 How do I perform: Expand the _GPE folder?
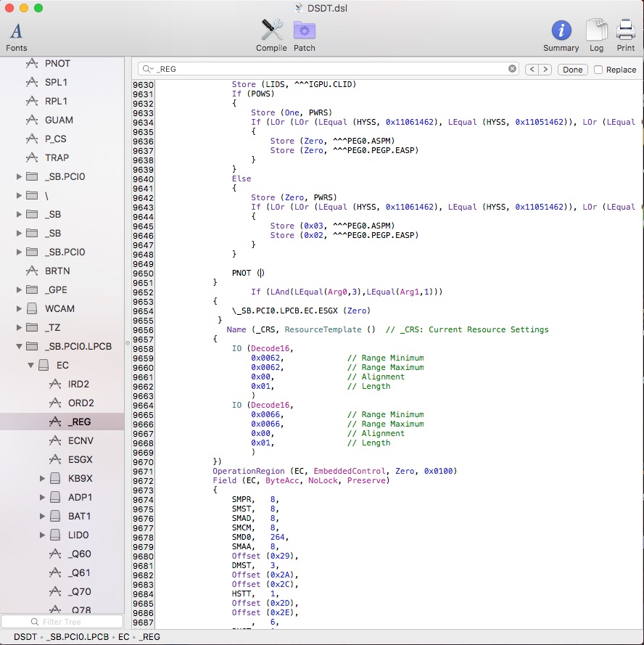(20, 289)
